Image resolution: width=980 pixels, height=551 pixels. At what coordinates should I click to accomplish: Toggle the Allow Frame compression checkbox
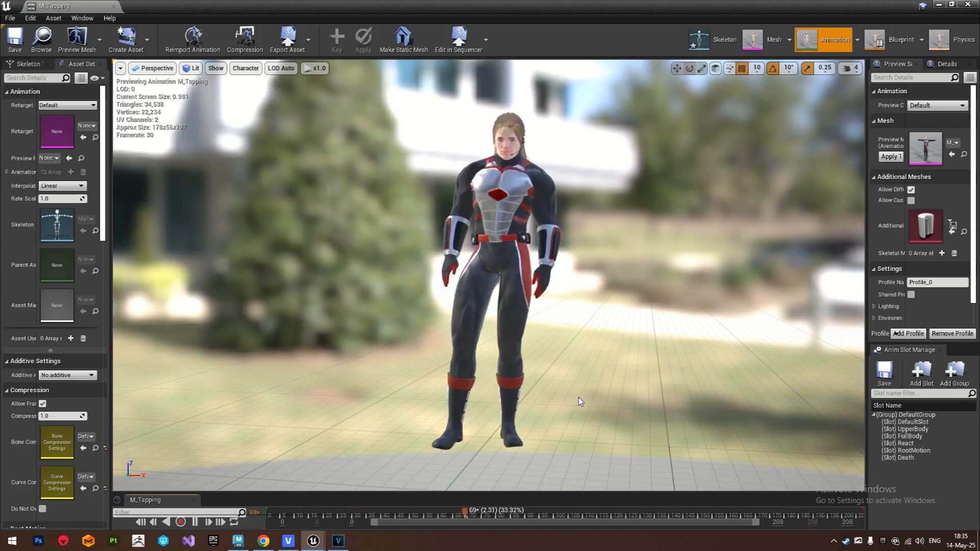42,403
